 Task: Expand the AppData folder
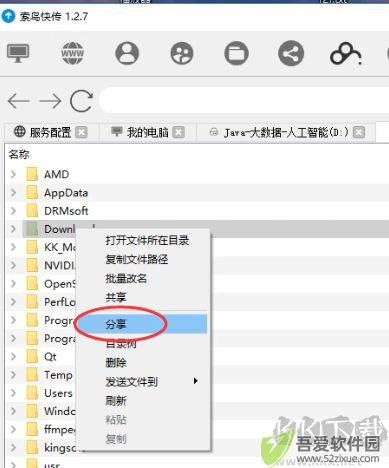[x=13, y=192]
